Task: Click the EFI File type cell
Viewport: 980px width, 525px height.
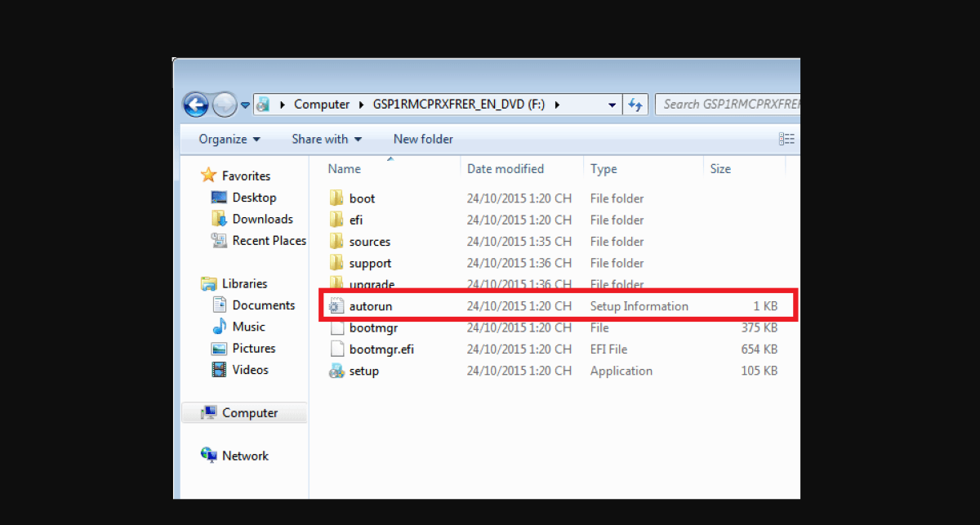Action: [x=609, y=349]
